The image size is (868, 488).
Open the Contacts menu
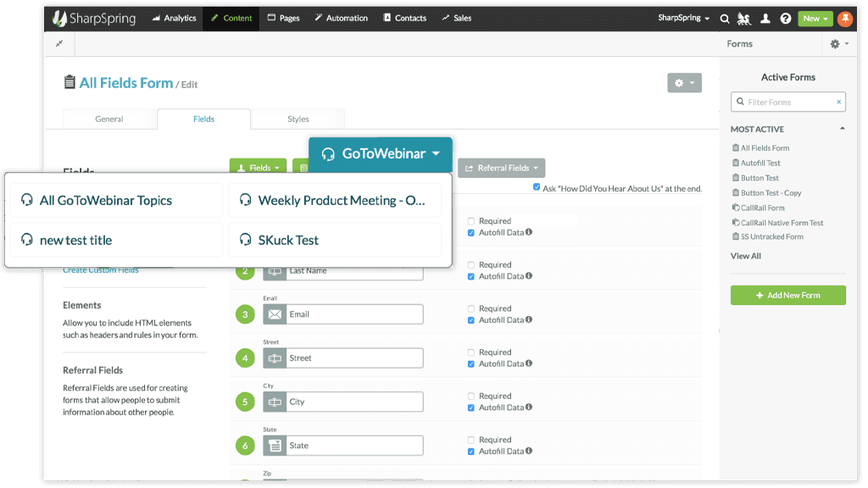tap(404, 19)
